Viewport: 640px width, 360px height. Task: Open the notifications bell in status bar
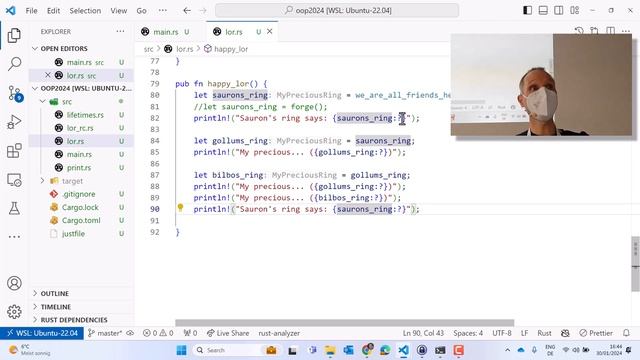pyautogui.click(x=626, y=333)
